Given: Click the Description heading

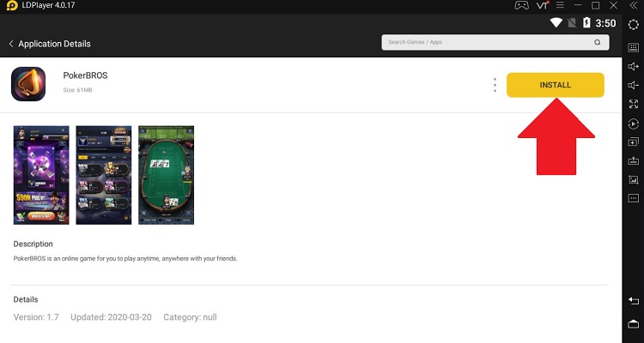Looking at the screenshot, I should pyautogui.click(x=33, y=244).
